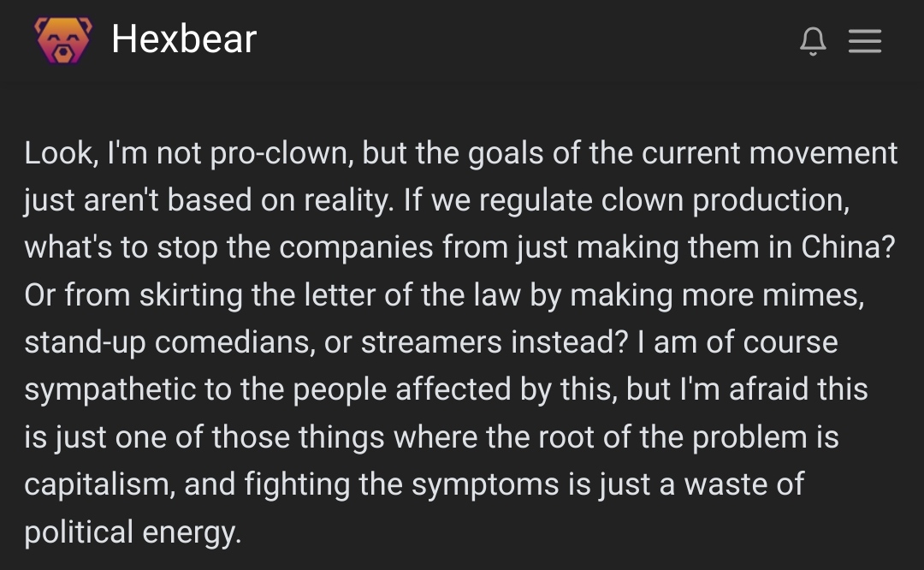Click the word "symptoms" in the post
The width and height of the screenshot is (924, 570).
(485, 485)
